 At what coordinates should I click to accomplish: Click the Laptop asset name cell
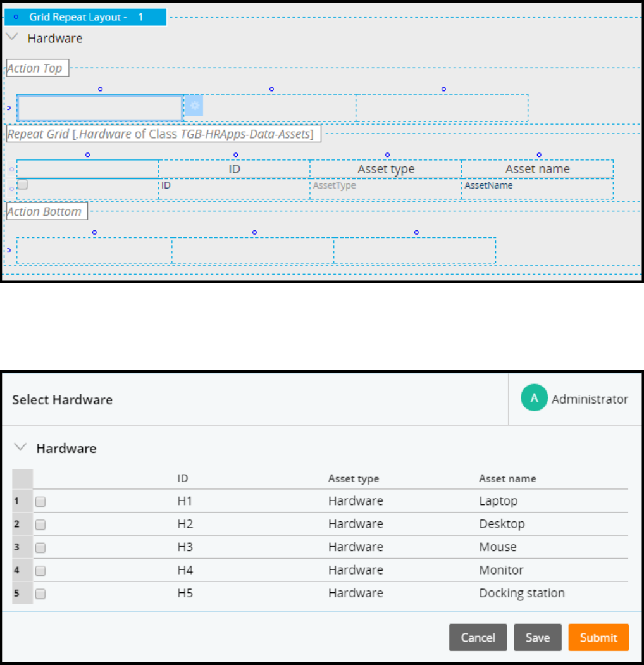498,501
